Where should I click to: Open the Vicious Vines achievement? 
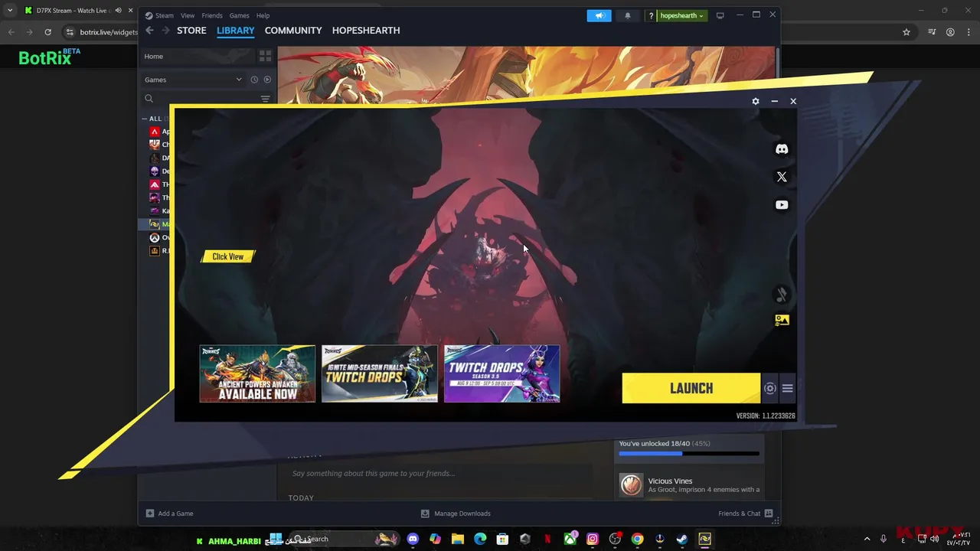click(689, 485)
